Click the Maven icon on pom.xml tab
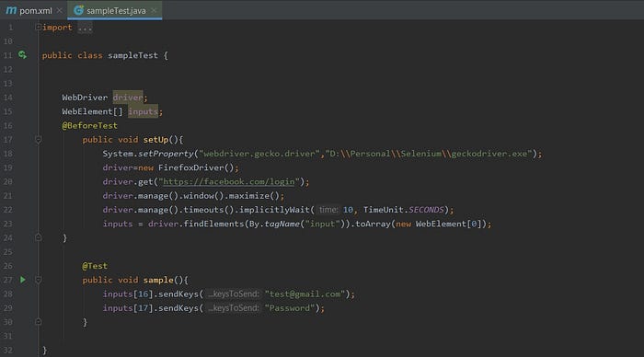This screenshot has width=644, height=357. [x=11, y=10]
